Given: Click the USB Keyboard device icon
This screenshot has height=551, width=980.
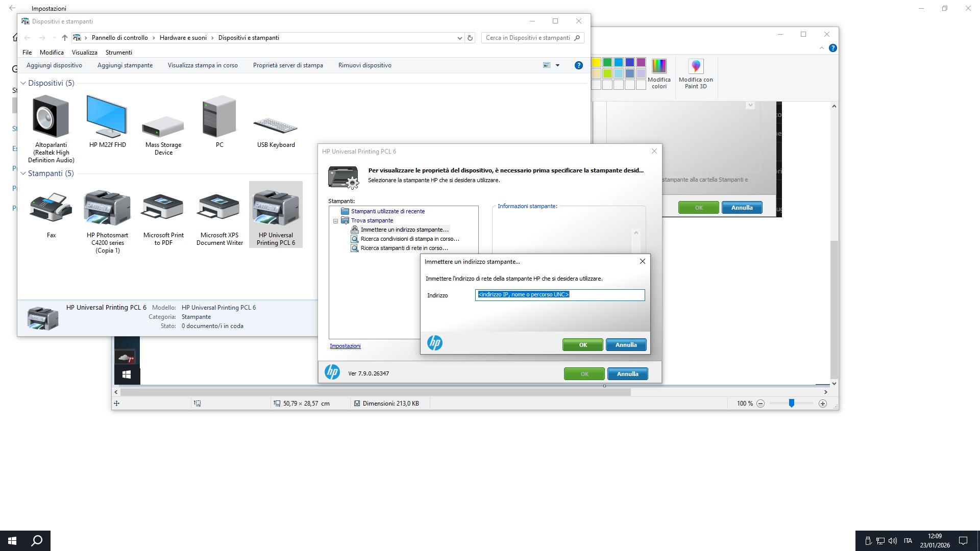Looking at the screenshot, I should [276, 126].
